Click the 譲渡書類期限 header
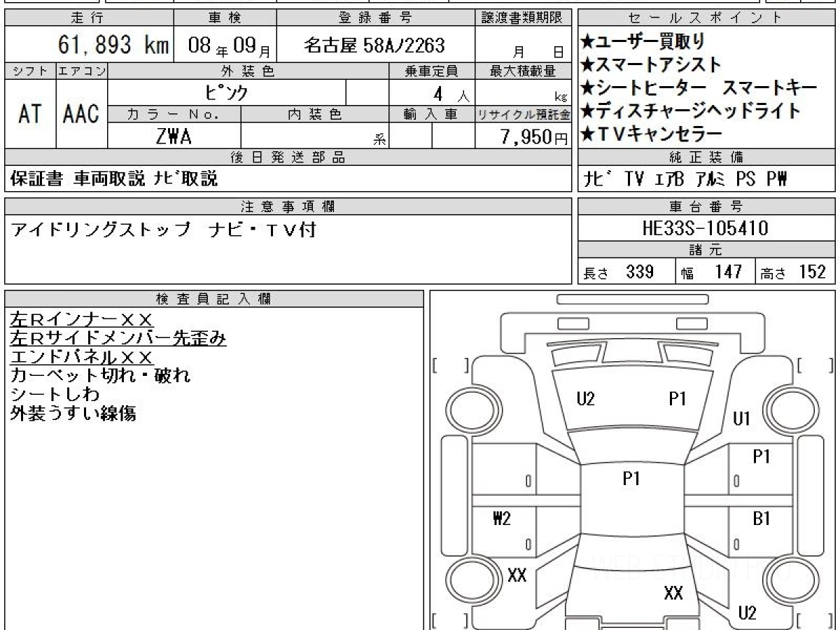This screenshot has height=630, width=840. coord(524,18)
